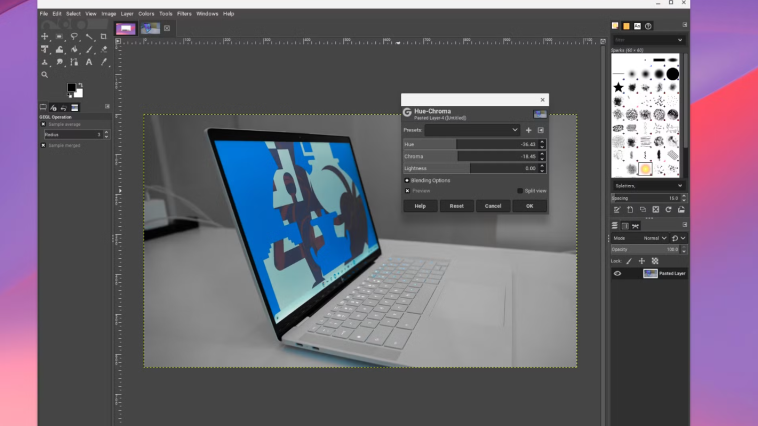Save current settings as preset plus icon
758x426 pixels.
point(528,130)
